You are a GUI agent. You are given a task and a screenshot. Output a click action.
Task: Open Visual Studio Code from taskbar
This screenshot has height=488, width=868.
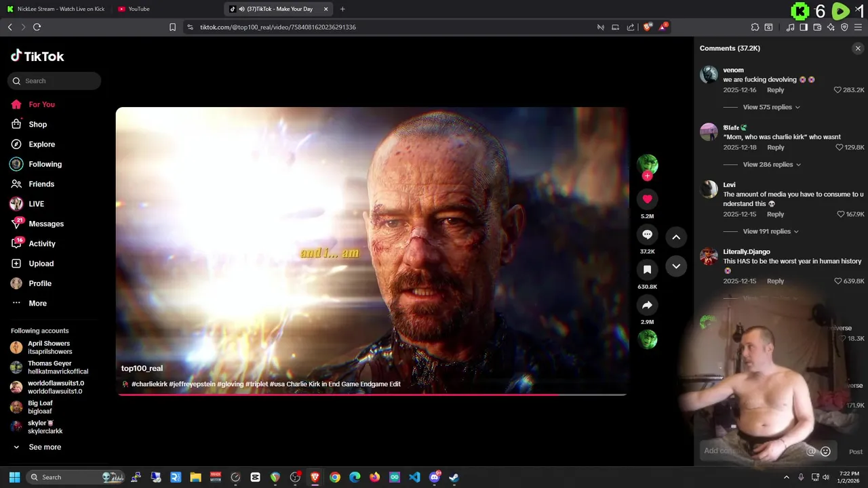click(414, 477)
